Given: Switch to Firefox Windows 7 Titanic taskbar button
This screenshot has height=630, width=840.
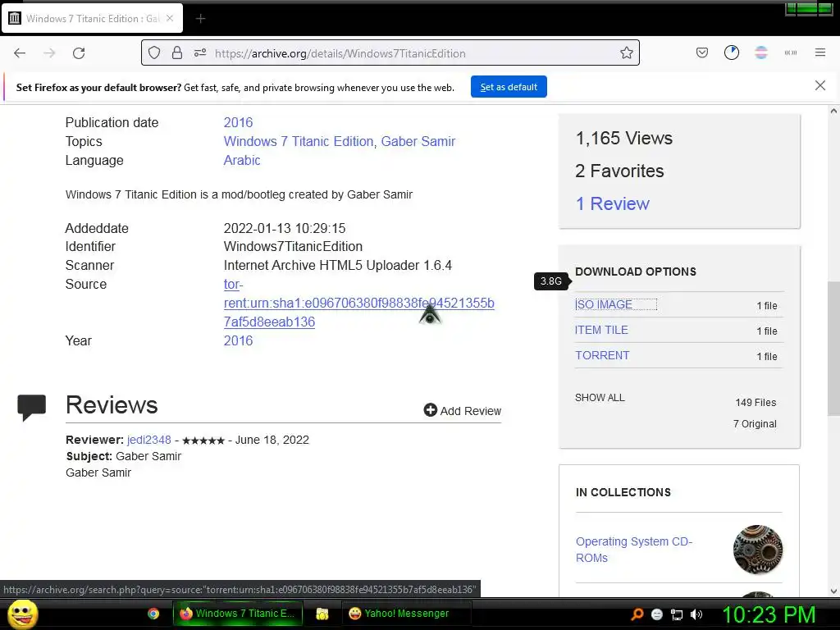Looking at the screenshot, I should click(x=237, y=614).
